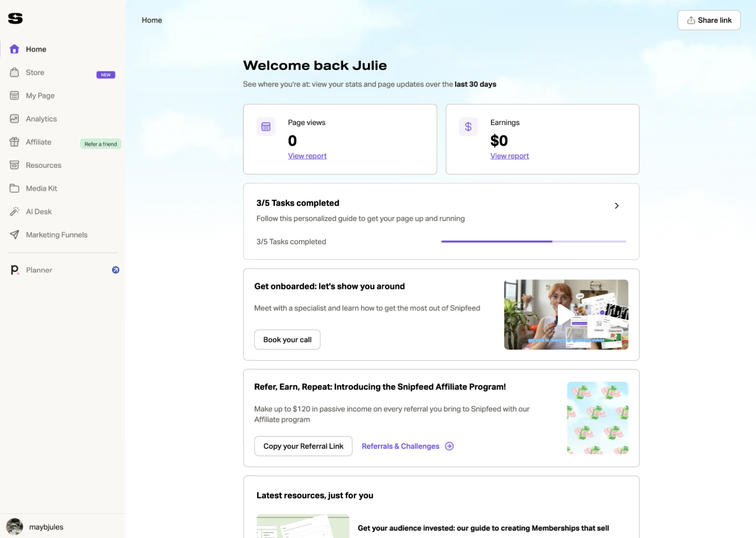The width and height of the screenshot is (756, 538).
Task: Open the Store shopping bag icon
Action: pyautogui.click(x=14, y=73)
